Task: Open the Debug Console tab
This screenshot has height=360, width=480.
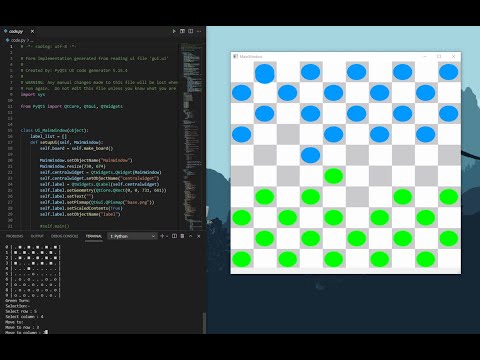Action: 64,236
